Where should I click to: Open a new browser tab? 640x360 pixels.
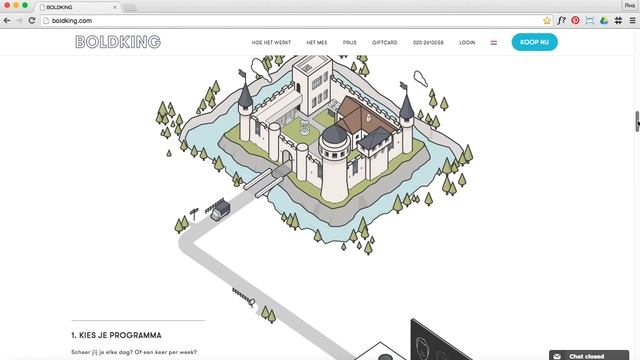click(x=130, y=8)
